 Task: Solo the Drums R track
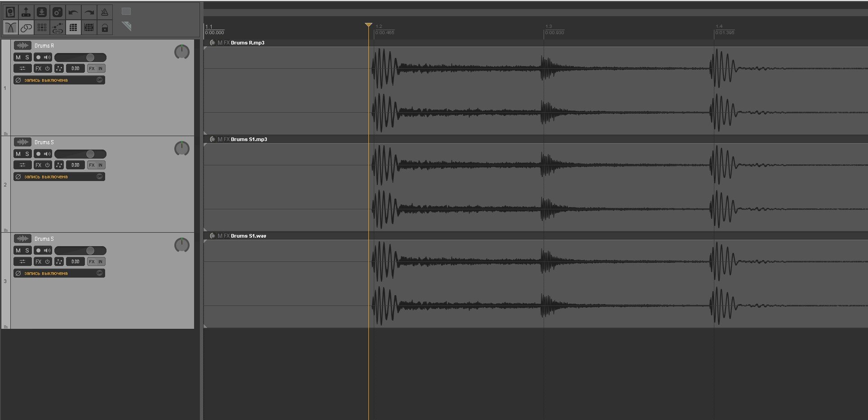27,57
